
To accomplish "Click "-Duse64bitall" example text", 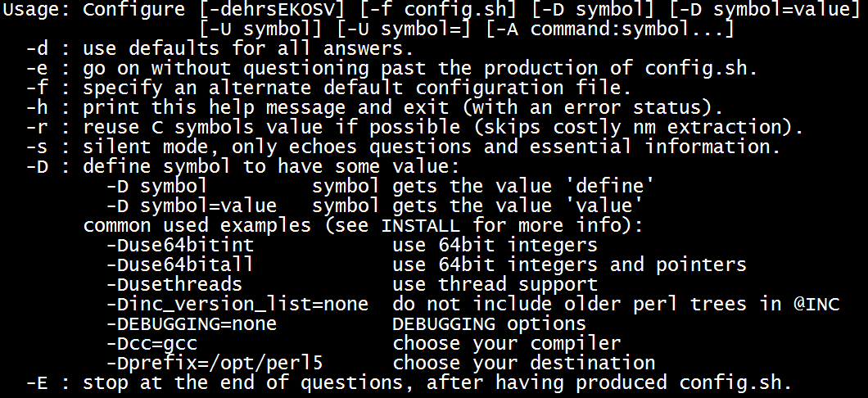I will click(x=180, y=265).
